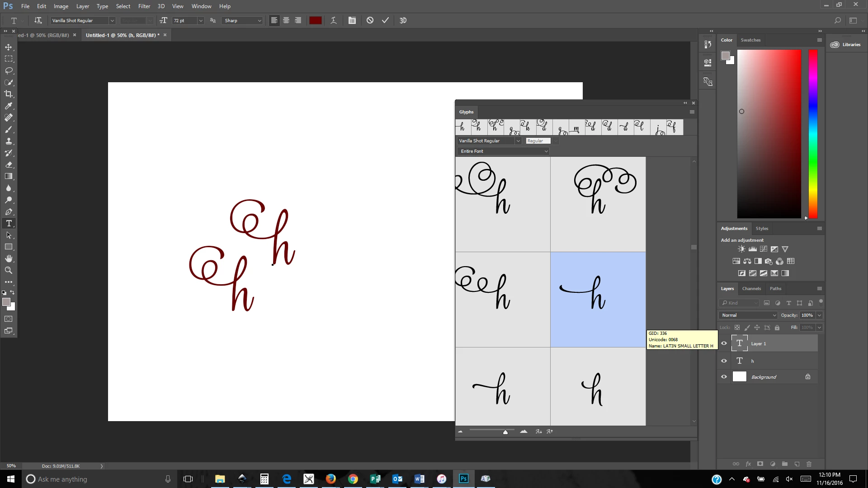Image resolution: width=868 pixels, height=488 pixels.
Task: Select the Crop tool
Action: [9, 94]
